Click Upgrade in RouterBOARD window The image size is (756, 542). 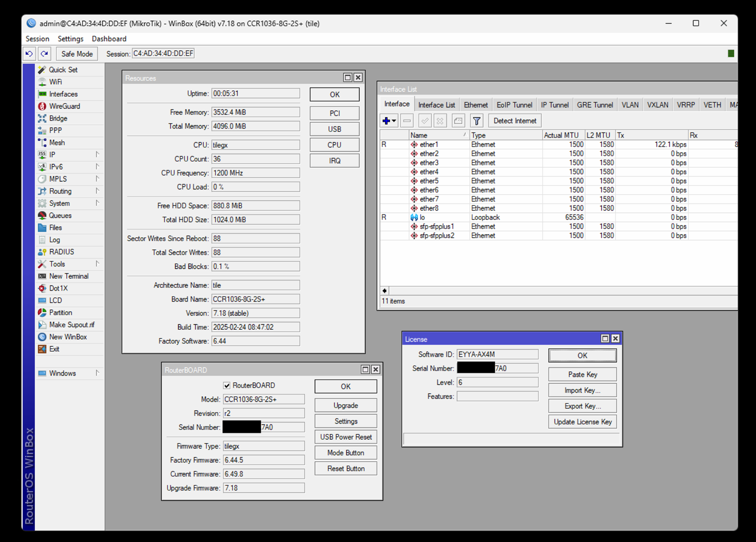click(x=346, y=405)
